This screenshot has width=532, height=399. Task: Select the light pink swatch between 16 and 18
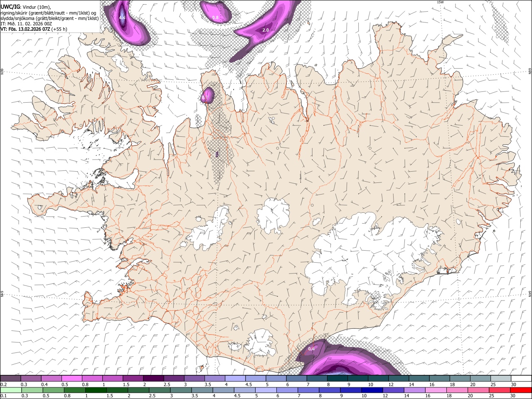point(435,390)
